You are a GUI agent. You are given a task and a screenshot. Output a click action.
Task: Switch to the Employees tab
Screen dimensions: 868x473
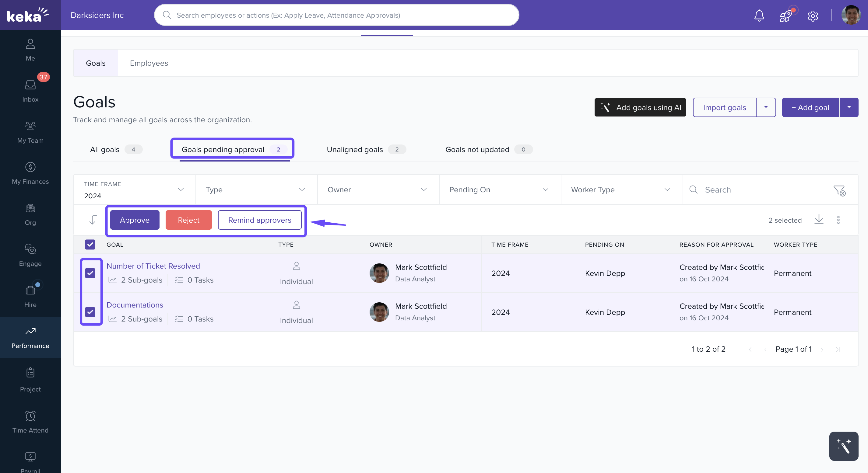click(x=149, y=63)
